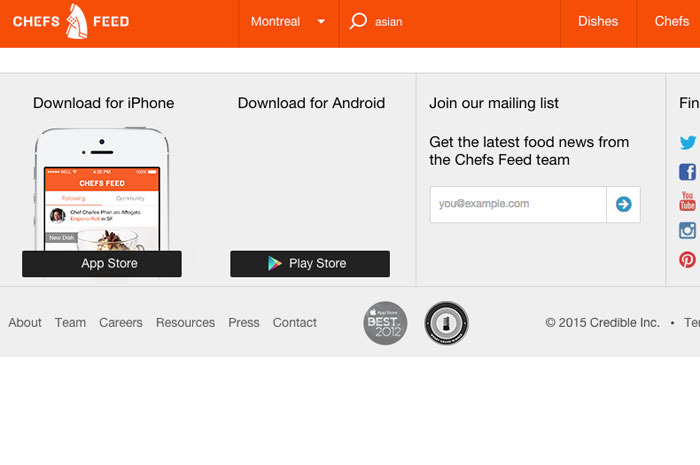700x465 pixels.
Task: Open the Dishes menu item
Action: (598, 21)
